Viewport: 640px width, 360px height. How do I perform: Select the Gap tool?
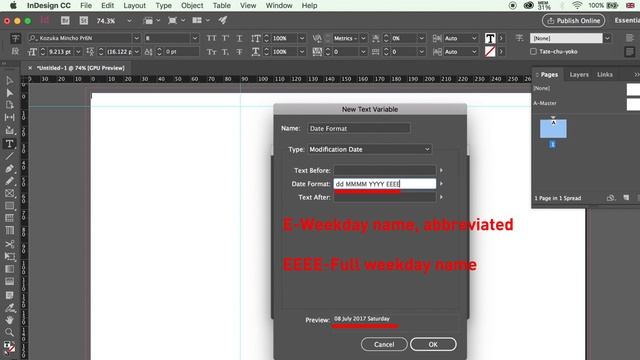pos(9,118)
